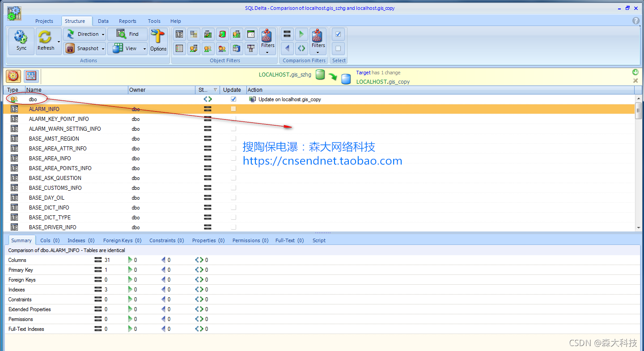Open the Script tab in details panel
This screenshot has width=644, height=351.
[319, 240]
